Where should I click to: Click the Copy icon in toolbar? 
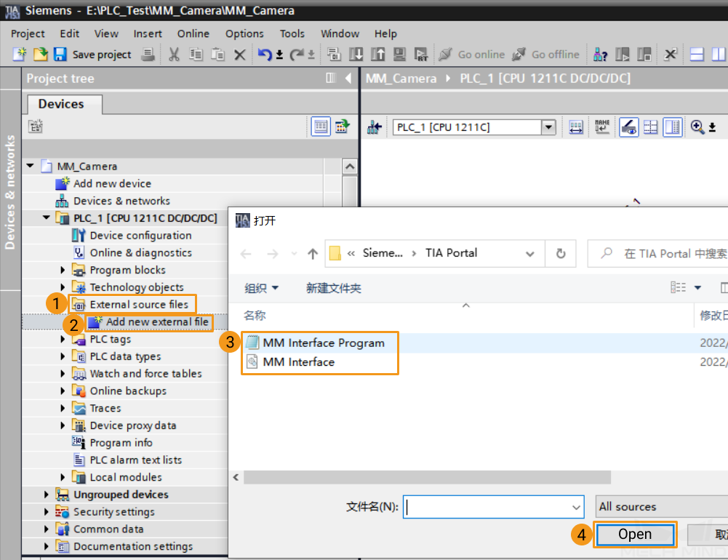click(x=196, y=55)
